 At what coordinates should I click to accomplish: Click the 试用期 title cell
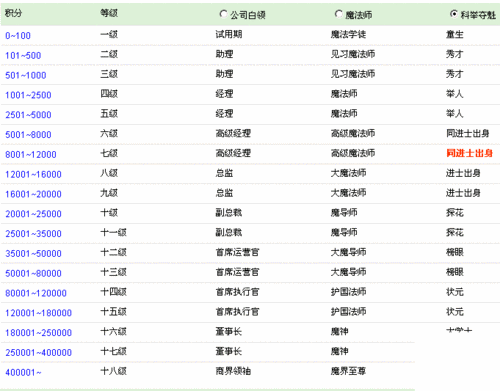(x=229, y=34)
